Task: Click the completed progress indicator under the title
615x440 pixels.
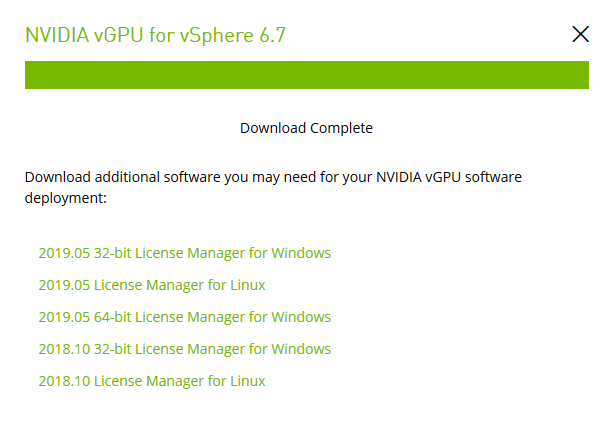Action: 306,75
